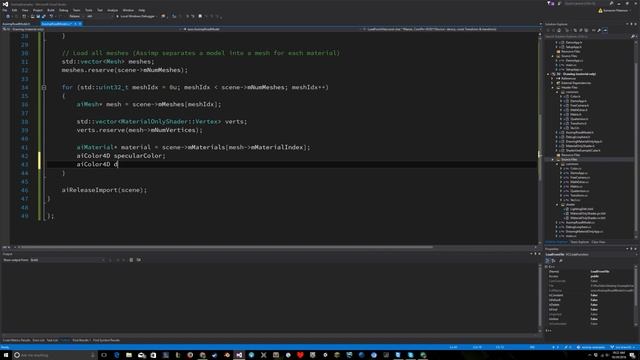Expand References under the project

pyautogui.click(x=552, y=78)
